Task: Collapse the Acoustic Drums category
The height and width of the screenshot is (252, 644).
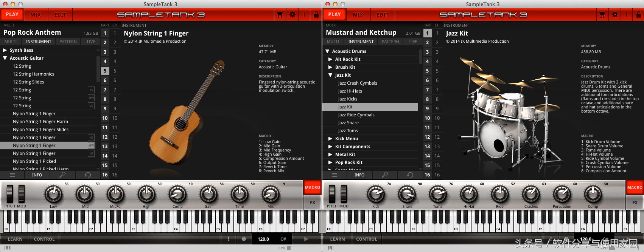Action: pyautogui.click(x=327, y=51)
